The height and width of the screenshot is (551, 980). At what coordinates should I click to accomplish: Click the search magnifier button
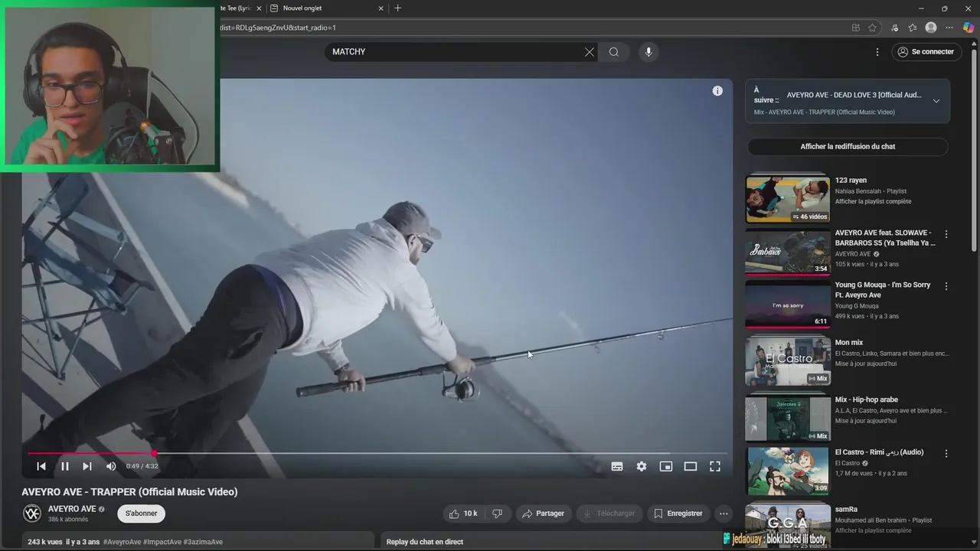pyautogui.click(x=614, y=52)
